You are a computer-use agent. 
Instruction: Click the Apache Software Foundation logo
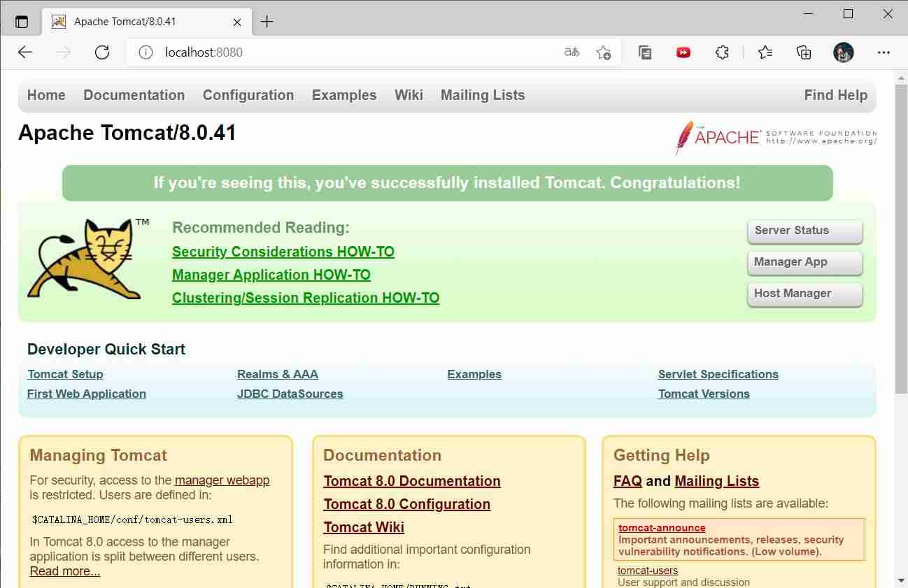(776, 137)
